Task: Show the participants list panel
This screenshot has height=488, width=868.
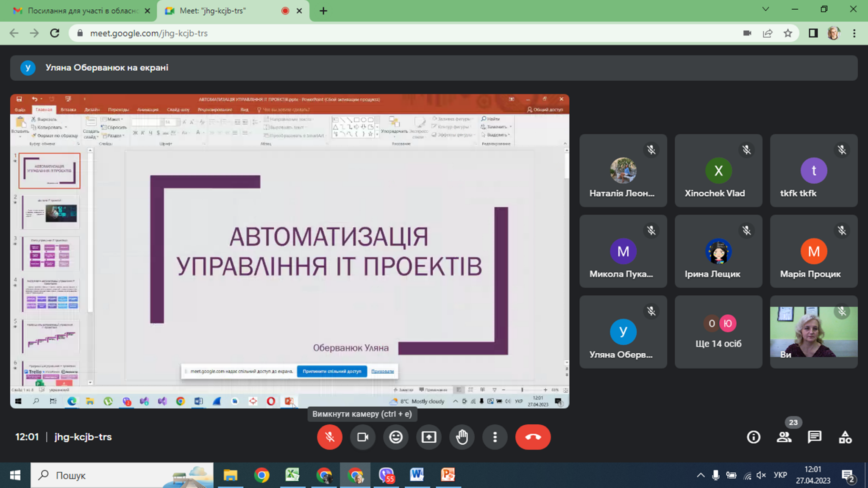Action: point(784,437)
